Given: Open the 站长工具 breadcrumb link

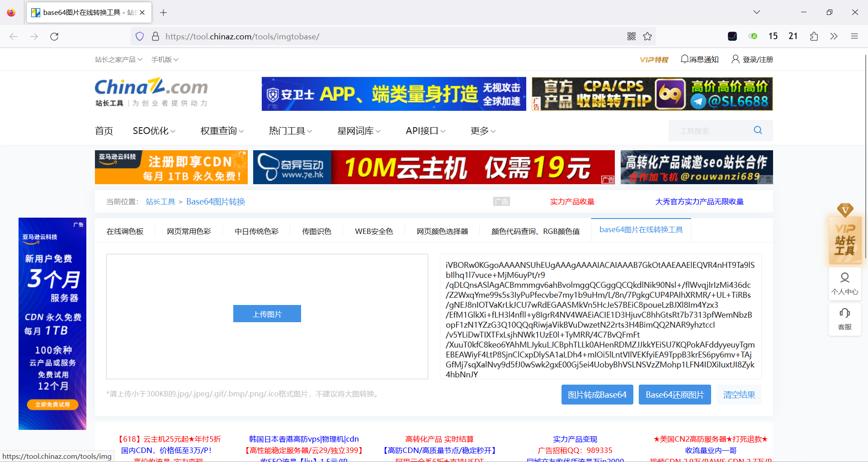Looking at the screenshot, I should pyautogui.click(x=160, y=201).
